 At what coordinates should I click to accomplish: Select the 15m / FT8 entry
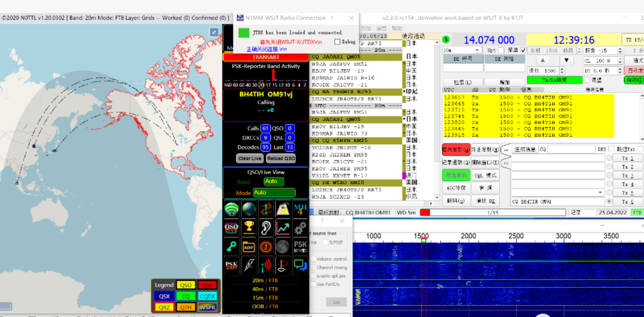click(265, 298)
